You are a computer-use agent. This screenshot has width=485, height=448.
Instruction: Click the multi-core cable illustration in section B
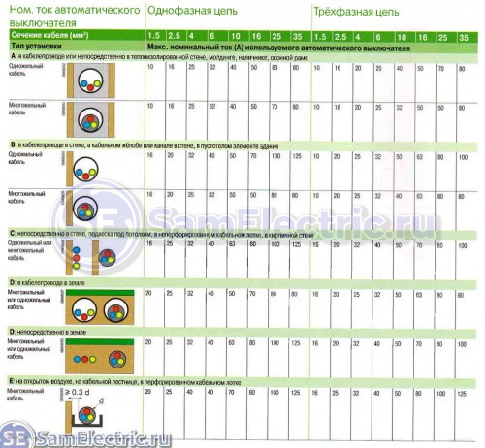pyautogui.click(x=82, y=208)
